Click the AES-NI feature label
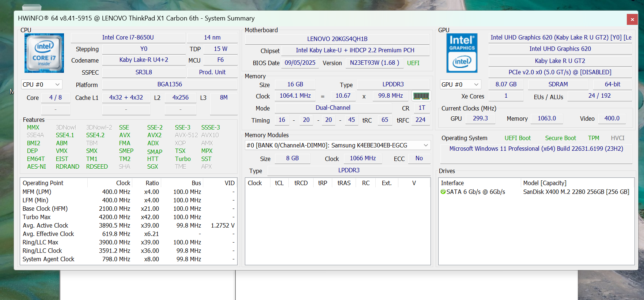The height and width of the screenshot is (300, 644). 37,166
